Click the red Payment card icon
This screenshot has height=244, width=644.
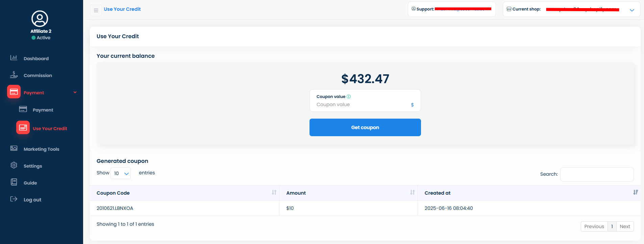(14, 92)
